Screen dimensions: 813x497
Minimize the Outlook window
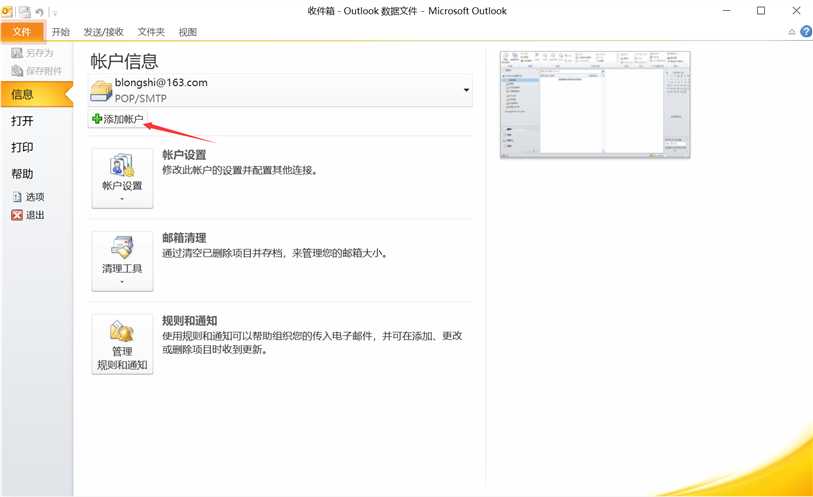point(727,10)
